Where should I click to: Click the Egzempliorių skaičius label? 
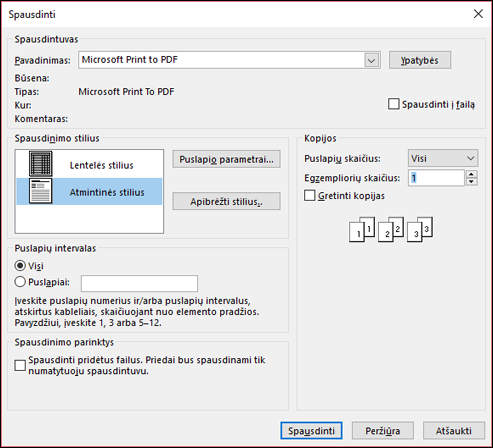pyautogui.click(x=352, y=178)
